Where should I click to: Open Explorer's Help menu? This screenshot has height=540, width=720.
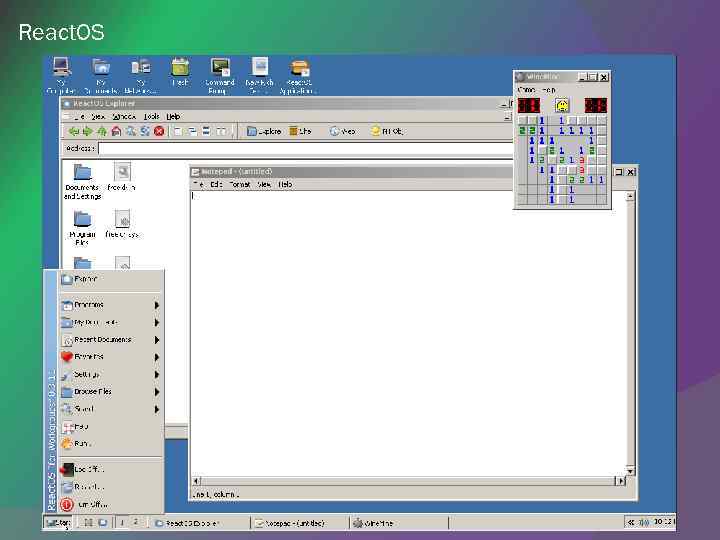point(173,117)
